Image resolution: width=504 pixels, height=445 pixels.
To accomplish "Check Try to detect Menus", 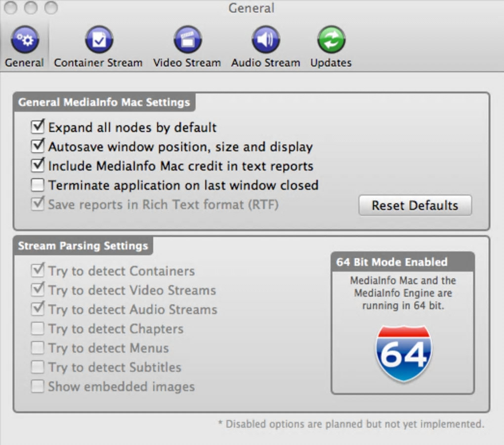I will tap(38, 348).
